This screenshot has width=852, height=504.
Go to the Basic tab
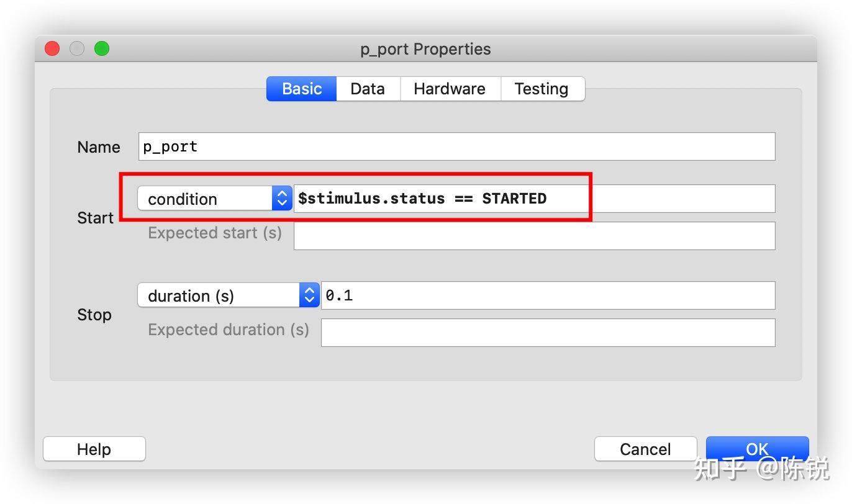(x=302, y=89)
